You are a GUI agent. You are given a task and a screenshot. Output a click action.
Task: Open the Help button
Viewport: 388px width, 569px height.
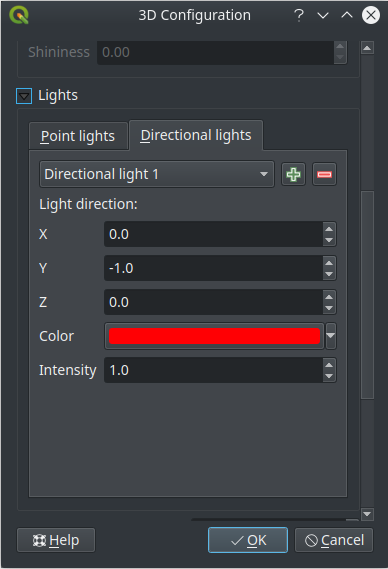[56, 540]
